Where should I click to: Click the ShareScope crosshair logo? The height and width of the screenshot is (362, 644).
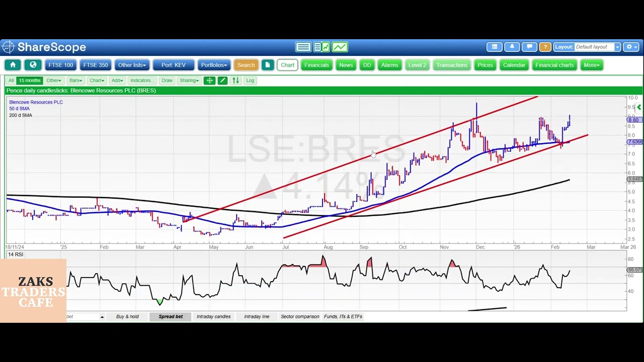(x=8, y=47)
